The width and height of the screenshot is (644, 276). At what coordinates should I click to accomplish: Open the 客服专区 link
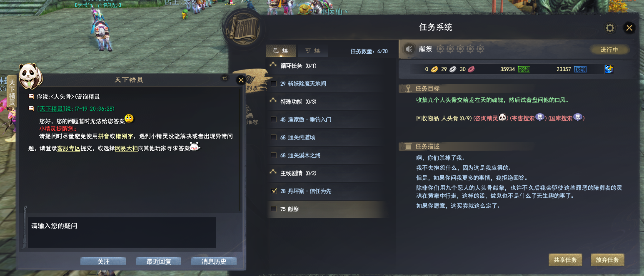tap(69, 148)
